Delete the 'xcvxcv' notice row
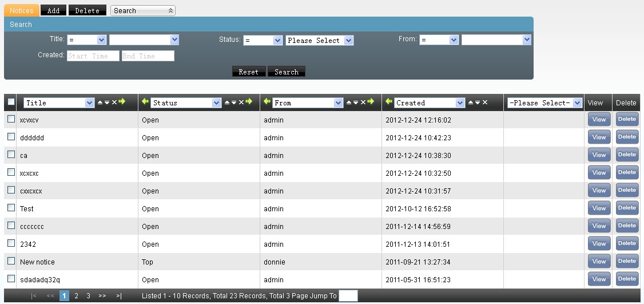 627,120
